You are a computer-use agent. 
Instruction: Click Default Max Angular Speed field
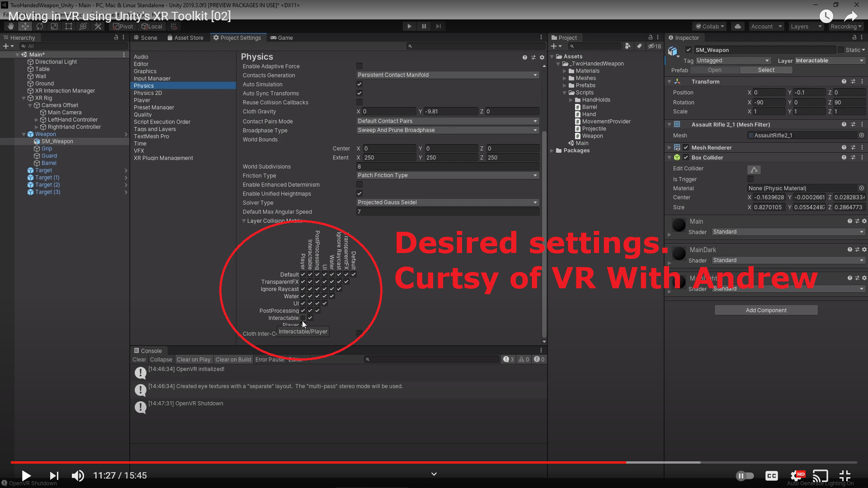[447, 211]
